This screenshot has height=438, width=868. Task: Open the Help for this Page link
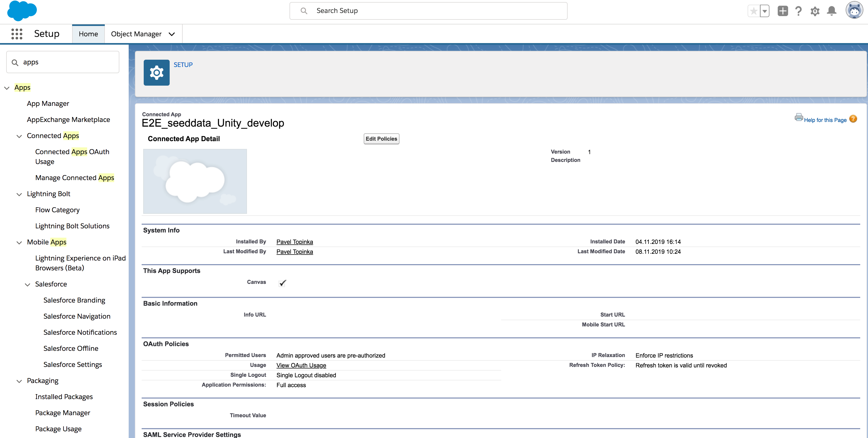point(825,120)
